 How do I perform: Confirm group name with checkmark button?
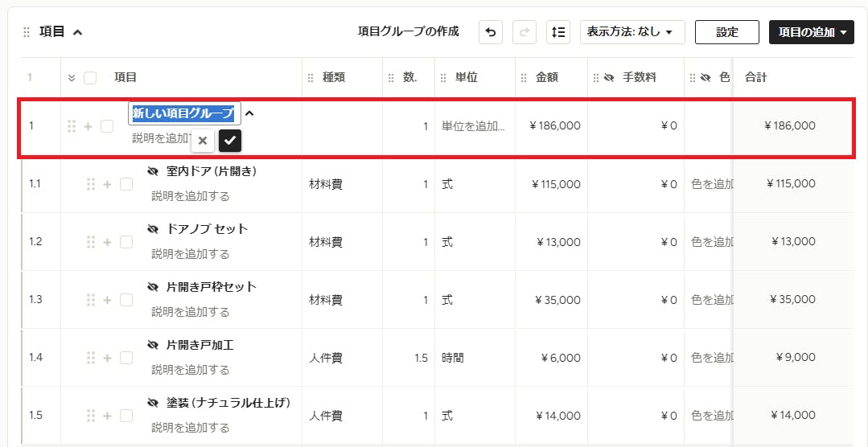click(x=230, y=141)
